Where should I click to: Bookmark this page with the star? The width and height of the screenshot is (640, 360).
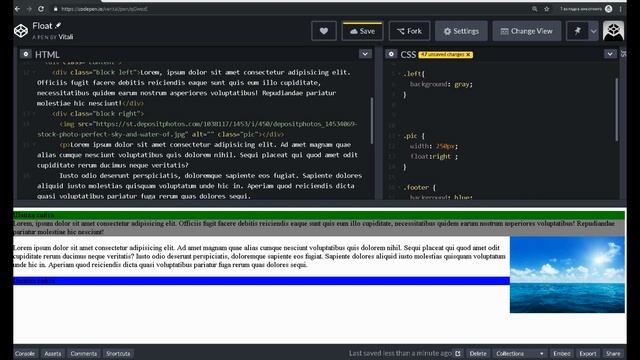(547, 9)
